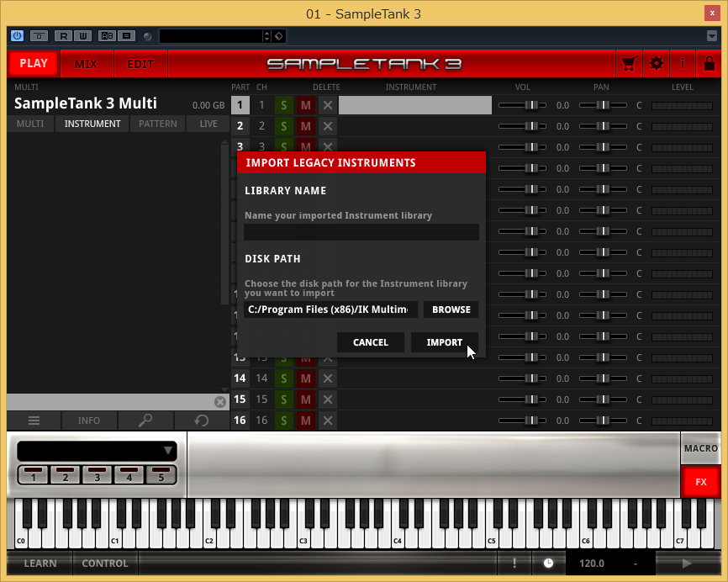Click IMPORT to import legacy instruments
Viewport: 728px width, 582px height.
(x=445, y=342)
